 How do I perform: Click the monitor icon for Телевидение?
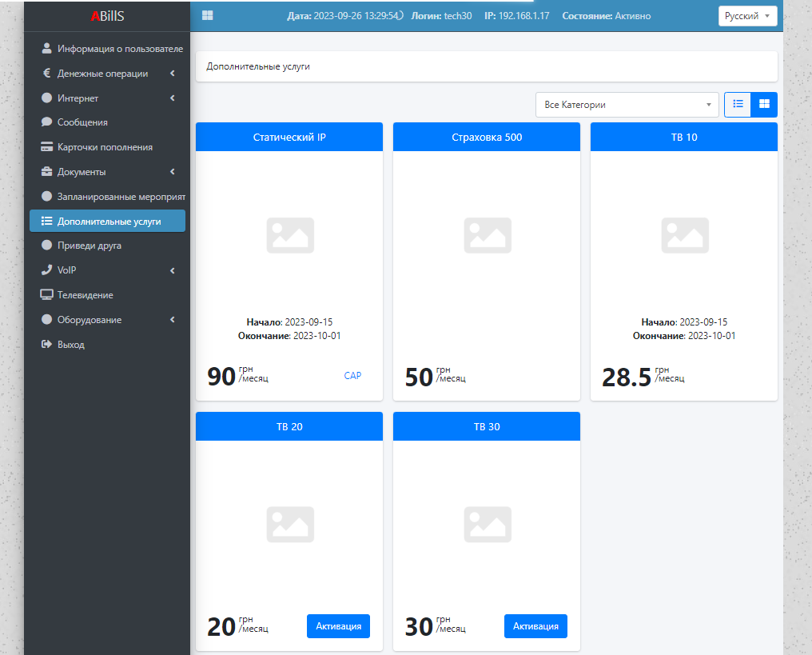[46, 295]
